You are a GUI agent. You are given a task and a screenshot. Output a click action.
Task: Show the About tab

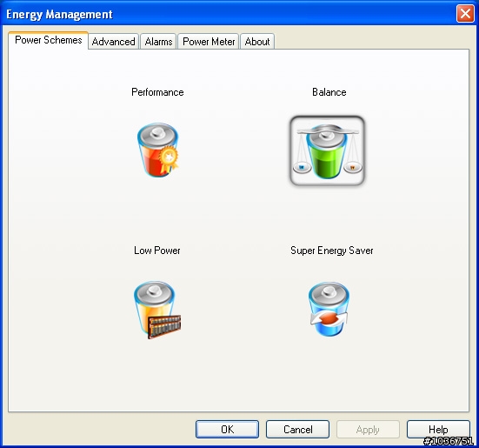click(x=257, y=42)
